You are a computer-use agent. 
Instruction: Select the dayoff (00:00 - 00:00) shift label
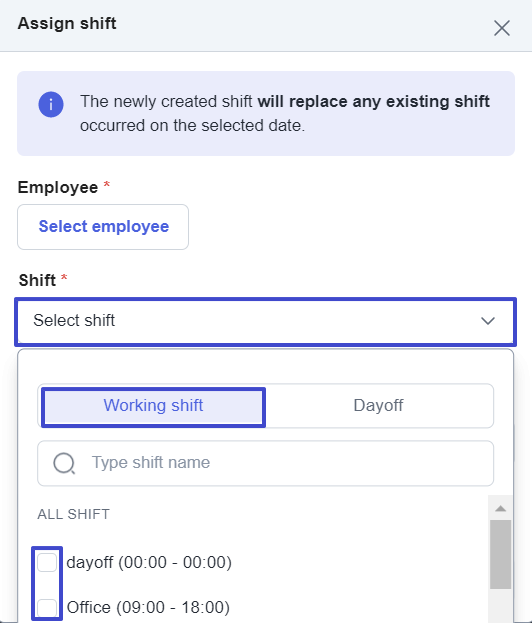[x=149, y=563]
